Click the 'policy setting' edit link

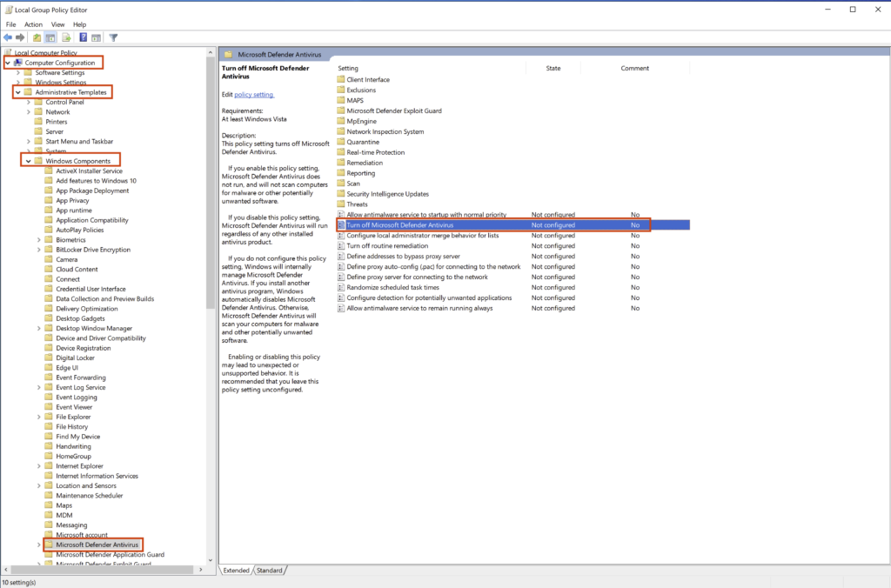pos(254,94)
